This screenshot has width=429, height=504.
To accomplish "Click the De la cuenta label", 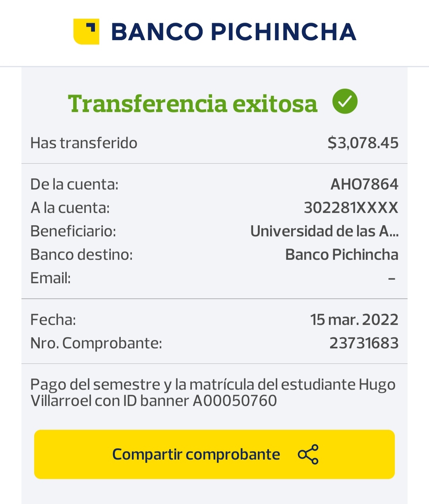I will (74, 184).
